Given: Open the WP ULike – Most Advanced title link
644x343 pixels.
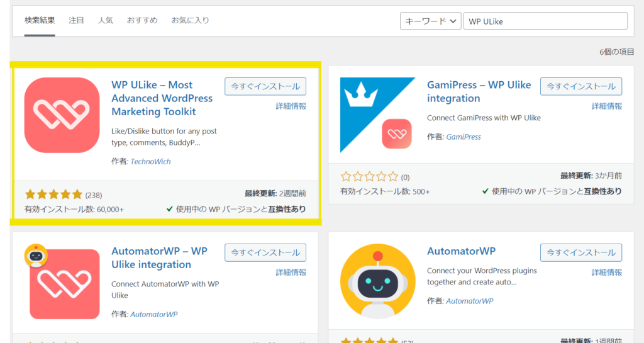Looking at the screenshot, I should pyautogui.click(x=162, y=98).
